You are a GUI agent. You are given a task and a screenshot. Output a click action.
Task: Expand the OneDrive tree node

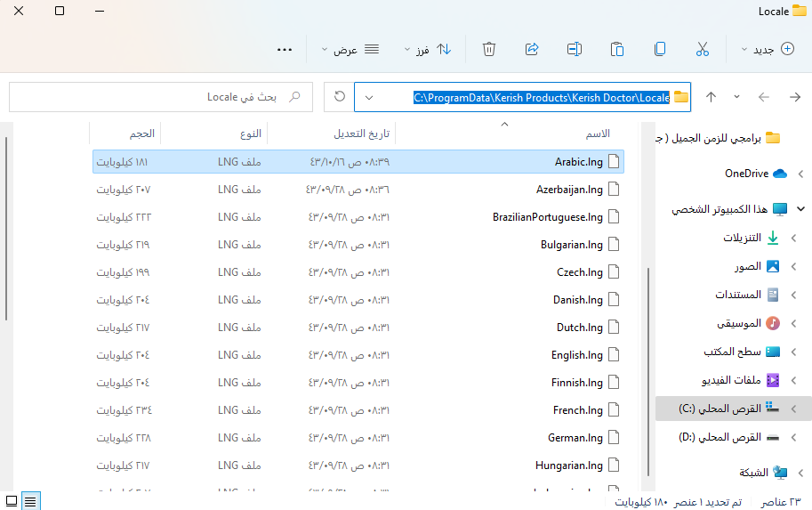tap(800, 174)
